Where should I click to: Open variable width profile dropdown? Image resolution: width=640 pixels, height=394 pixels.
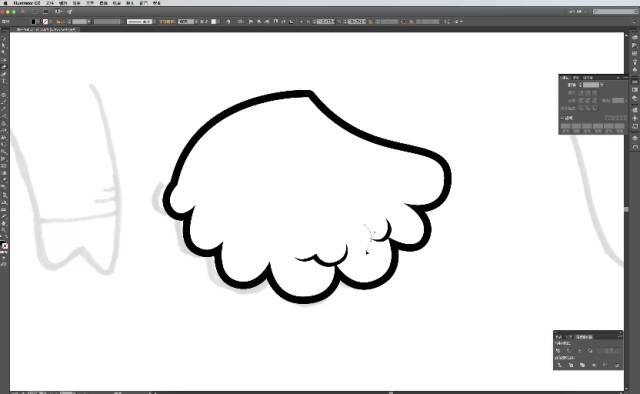[x=122, y=21]
